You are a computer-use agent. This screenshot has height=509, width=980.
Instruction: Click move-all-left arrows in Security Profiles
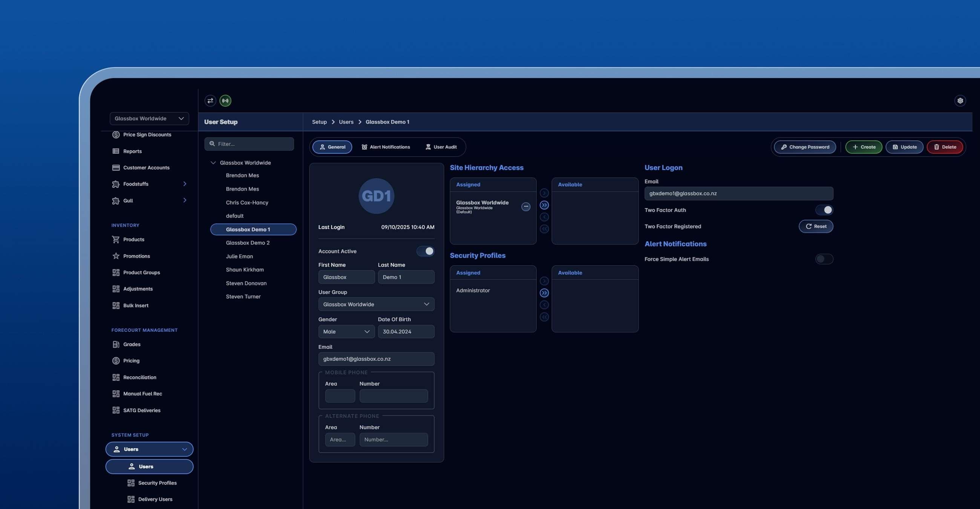coord(544,317)
